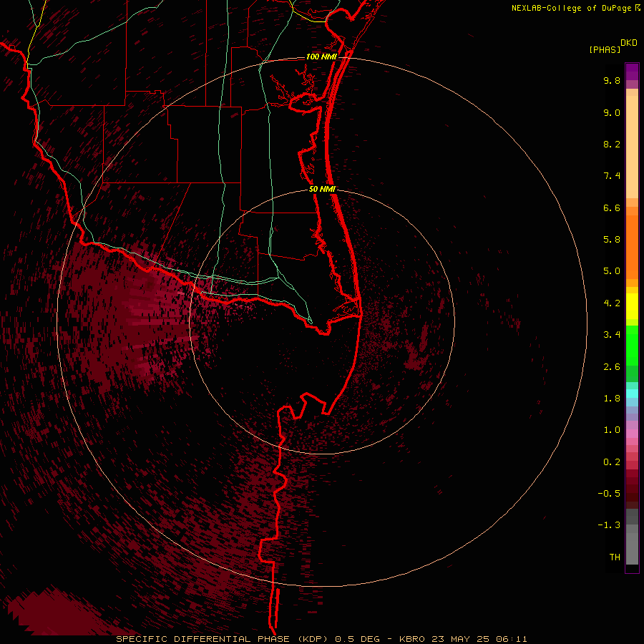Click the 0.2 legend value
The image size is (644, 644).
(612, 462)
